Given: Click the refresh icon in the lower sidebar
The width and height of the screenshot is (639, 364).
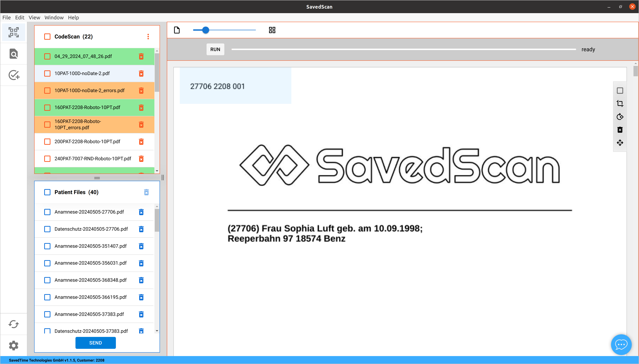Looking at the screenshot, I should click(13, 324).
